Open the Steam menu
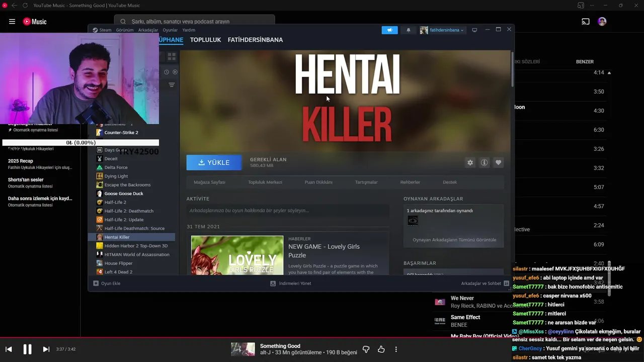Viewport: 644px width, 362px height. [102, 30]
